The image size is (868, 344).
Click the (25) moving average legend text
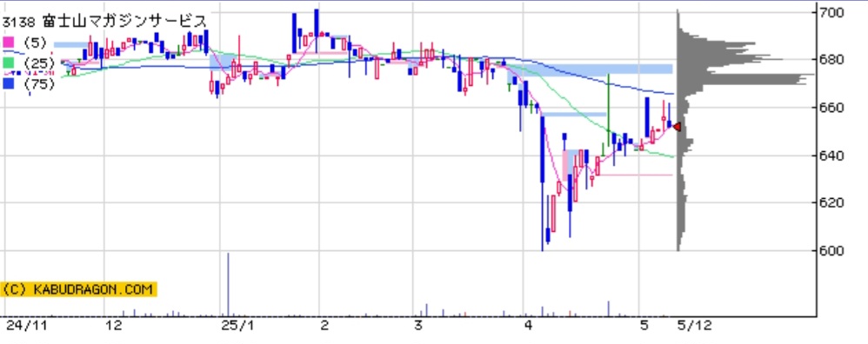[39, 63]
